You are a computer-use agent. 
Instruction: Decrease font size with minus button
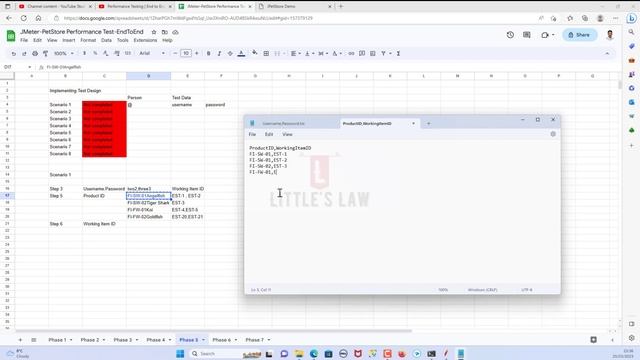[x=175, y=53]
